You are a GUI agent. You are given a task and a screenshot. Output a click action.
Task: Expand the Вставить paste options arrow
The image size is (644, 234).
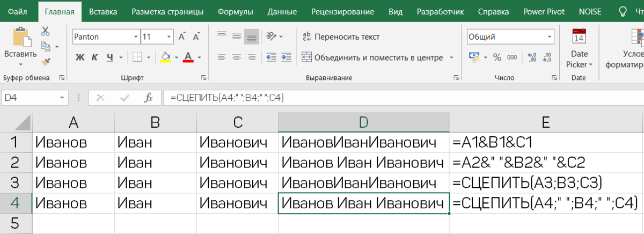(x=20, y=64)
